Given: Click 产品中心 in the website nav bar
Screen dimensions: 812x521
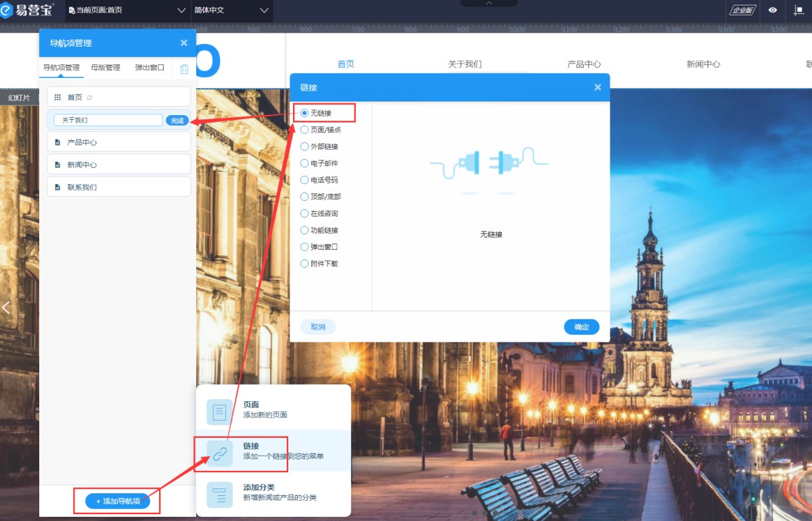Looking at the screenshot, I should tap(584, 64).
